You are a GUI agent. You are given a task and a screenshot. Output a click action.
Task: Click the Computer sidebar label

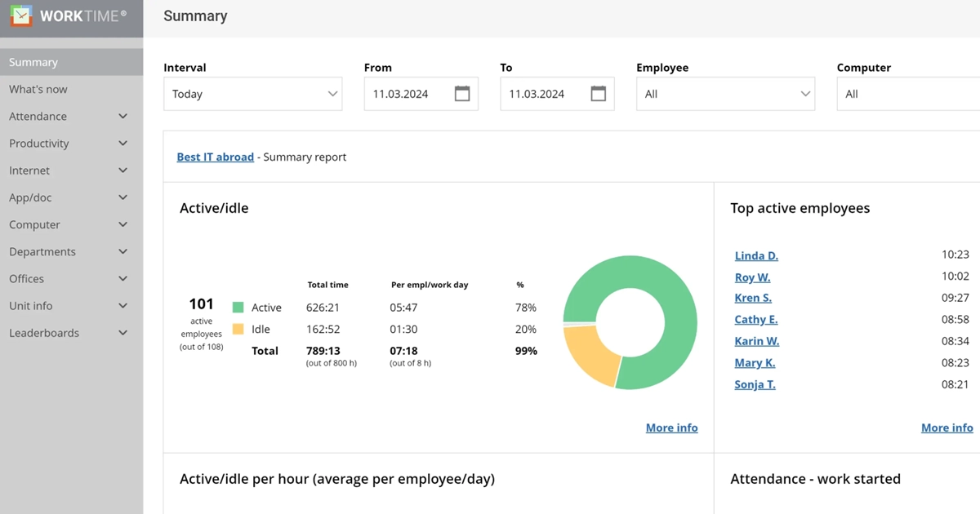tap(35, 224)
